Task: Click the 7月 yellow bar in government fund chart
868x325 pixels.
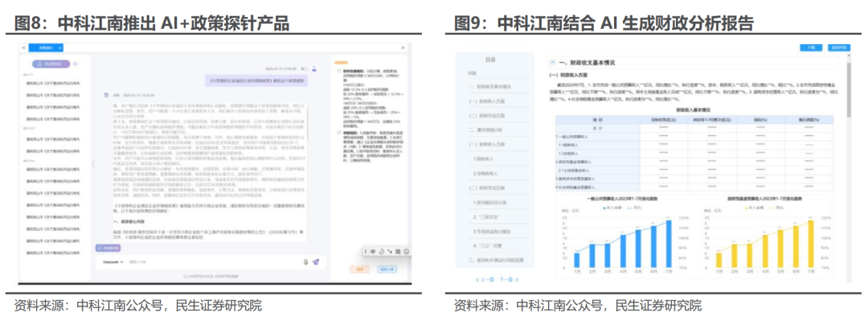Action: tap(812, 245)
